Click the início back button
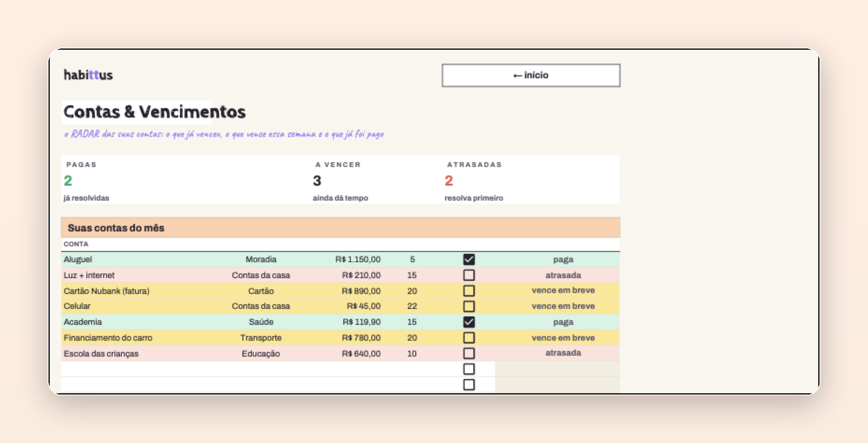 pos(531,75)
